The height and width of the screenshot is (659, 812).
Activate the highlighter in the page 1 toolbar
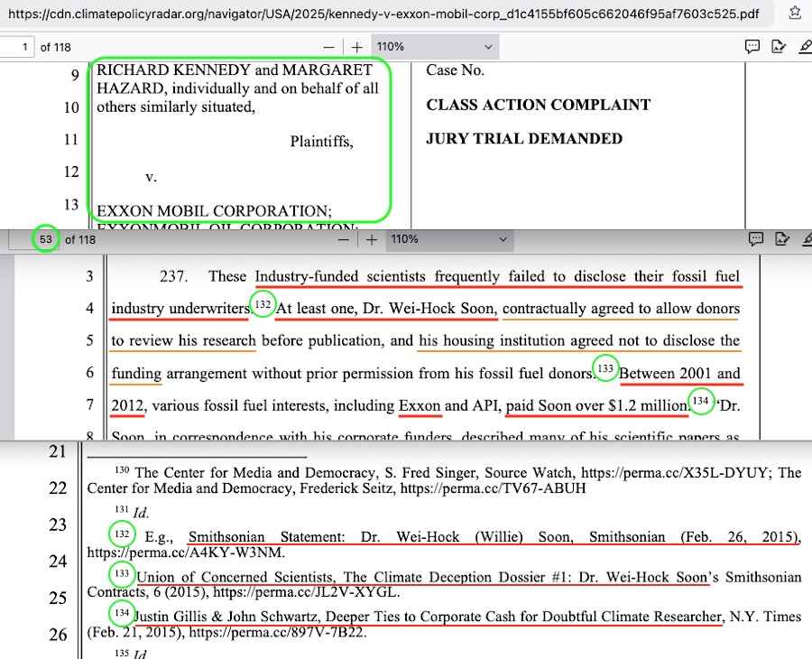point(804,47)
